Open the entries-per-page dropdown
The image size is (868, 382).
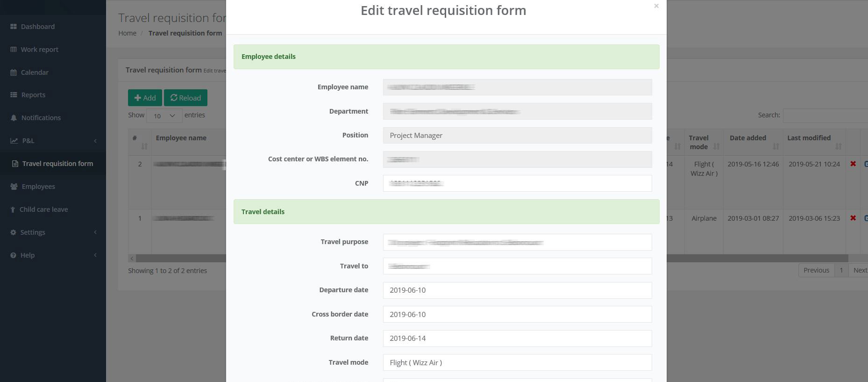click(x=164, y=115)
